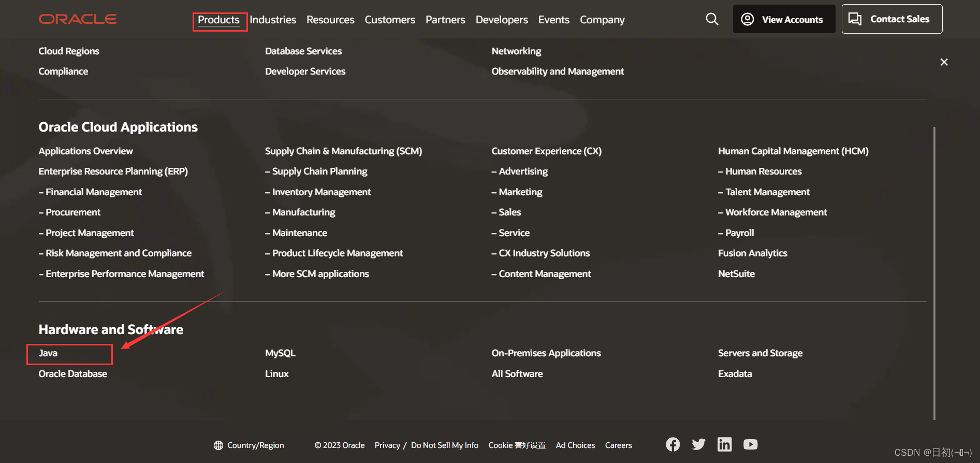Open the Events menu
The image size is (980, 463).
pos(554,20)
